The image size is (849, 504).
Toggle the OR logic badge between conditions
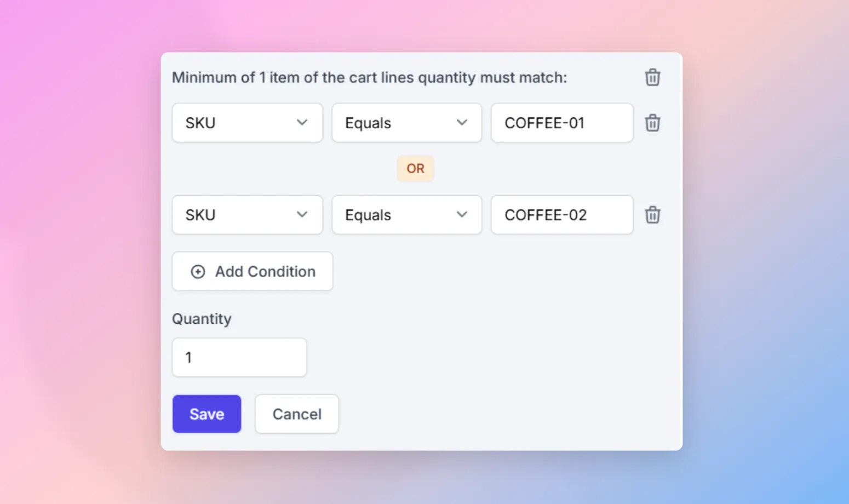pyautogui.click(x=415, y=169)
